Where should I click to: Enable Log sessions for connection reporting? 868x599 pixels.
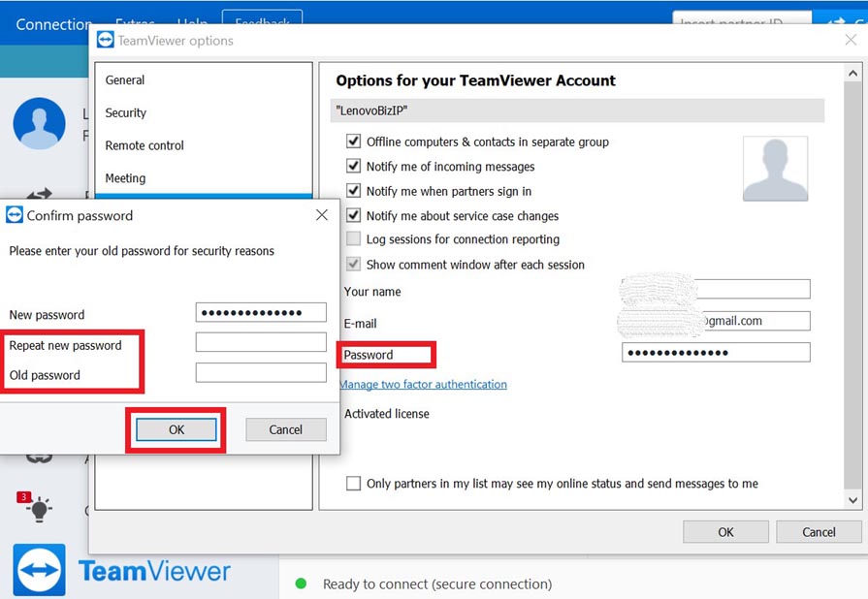[353, 239]
